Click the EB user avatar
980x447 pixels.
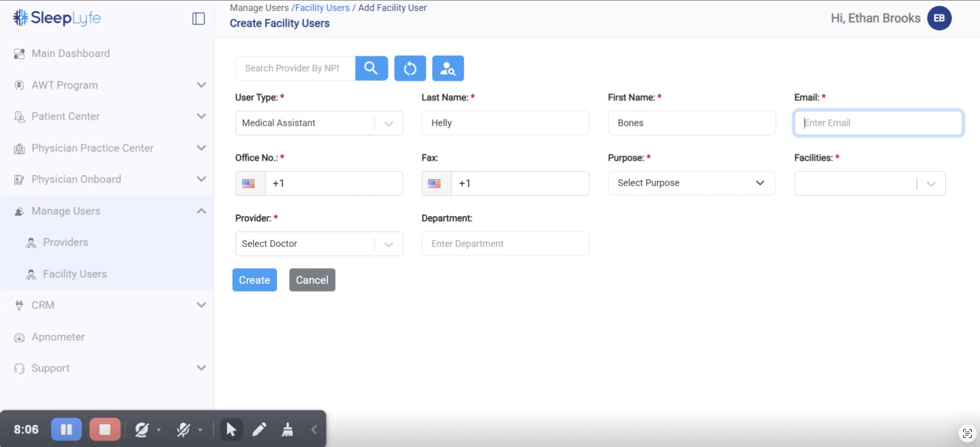[939, 18]
